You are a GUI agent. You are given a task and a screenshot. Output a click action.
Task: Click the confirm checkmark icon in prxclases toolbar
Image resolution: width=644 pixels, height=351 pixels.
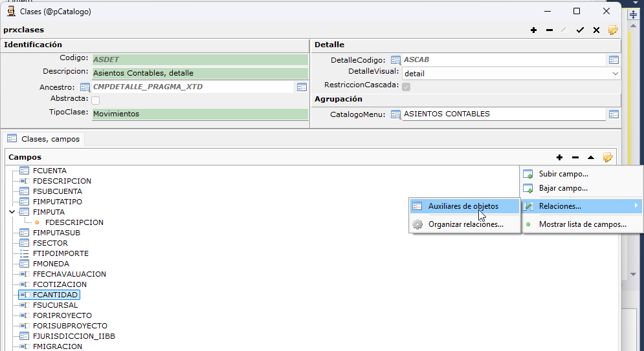tap(580, 30)
